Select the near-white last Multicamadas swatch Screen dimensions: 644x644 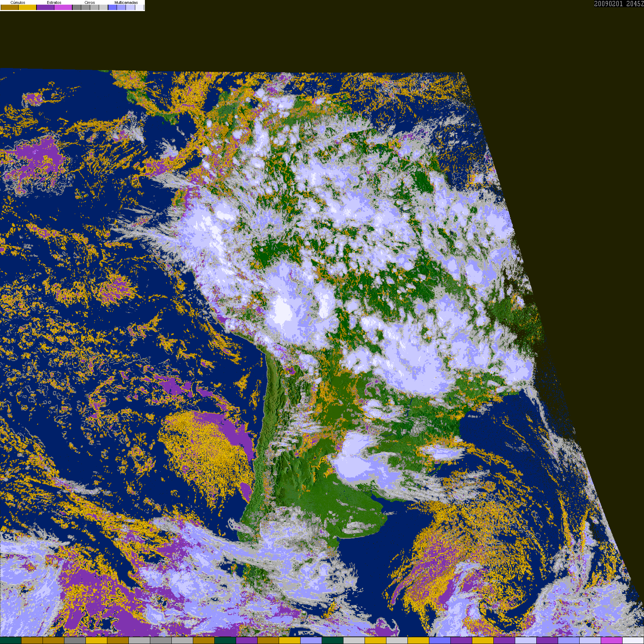(139, 8)
